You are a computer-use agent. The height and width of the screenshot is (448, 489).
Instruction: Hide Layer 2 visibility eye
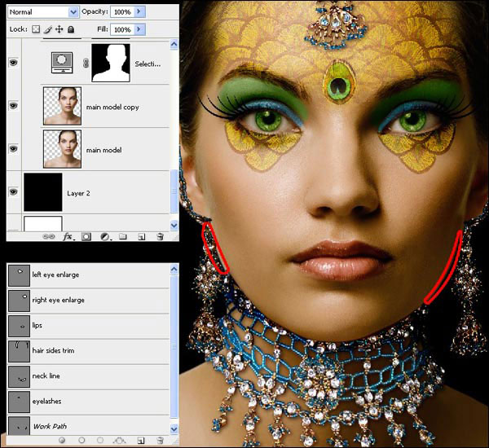point(13,191)
